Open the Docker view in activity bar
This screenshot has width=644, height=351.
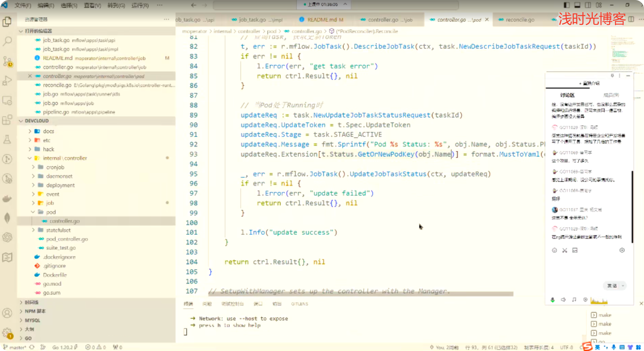click(7, 199)
